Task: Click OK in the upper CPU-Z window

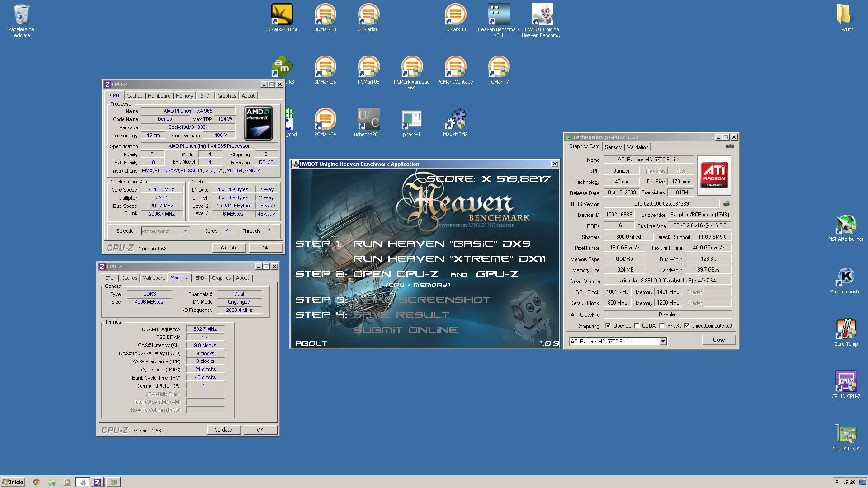Action: 265,248
